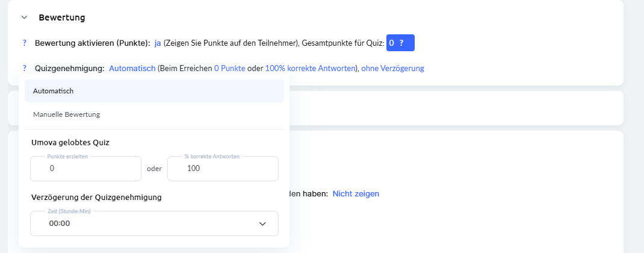Click the arrow in the Zeit dropdown
The width and height of the screenshot is (644, 253).
262,223
